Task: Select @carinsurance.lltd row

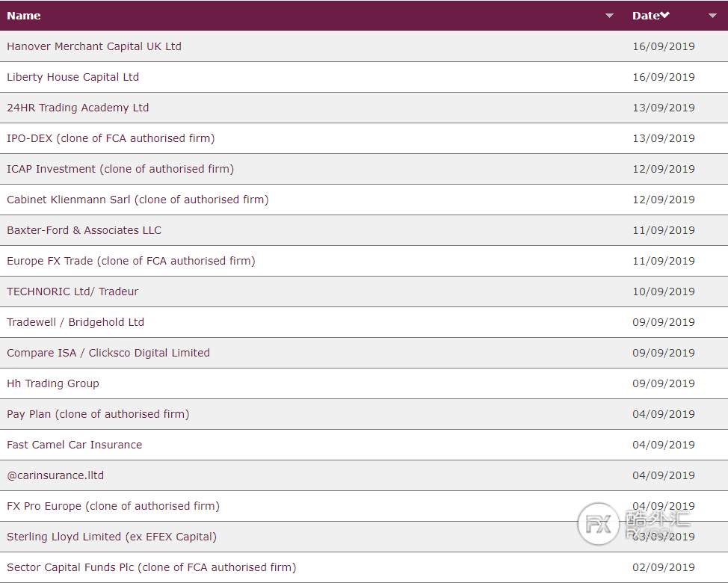Action: (x=364, y=475)
